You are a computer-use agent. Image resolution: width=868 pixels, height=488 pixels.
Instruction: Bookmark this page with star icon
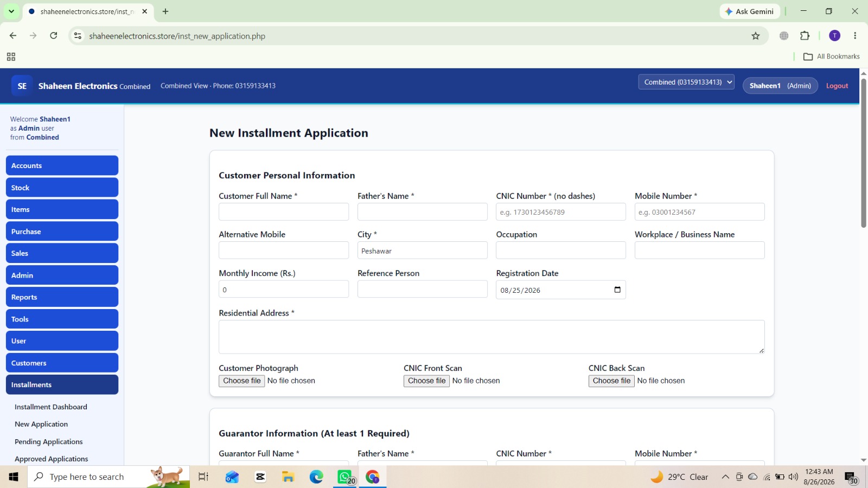tap(756, 36)
